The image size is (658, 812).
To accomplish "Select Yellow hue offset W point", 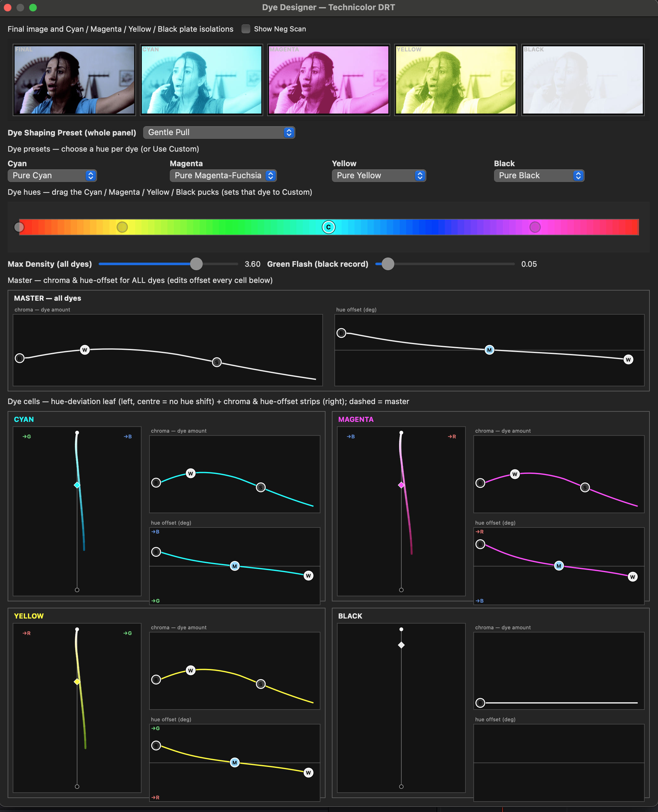I will click(x=308, y=772).
